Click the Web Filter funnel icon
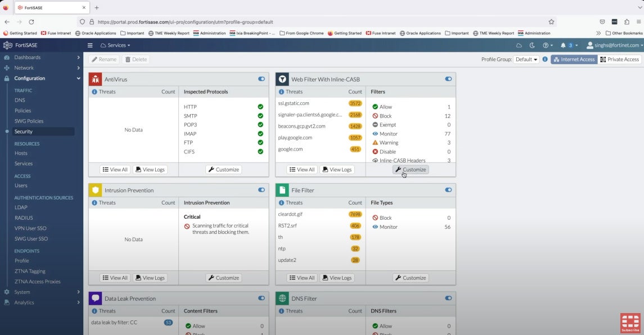The width and height of the screenshot is (644, 335). tap(282, 79)
